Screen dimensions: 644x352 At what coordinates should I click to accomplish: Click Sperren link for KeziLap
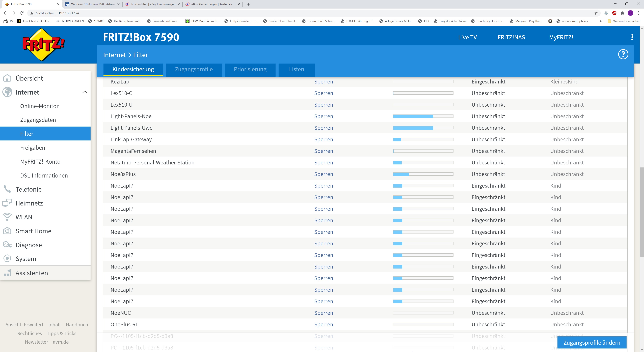(324, 82)
